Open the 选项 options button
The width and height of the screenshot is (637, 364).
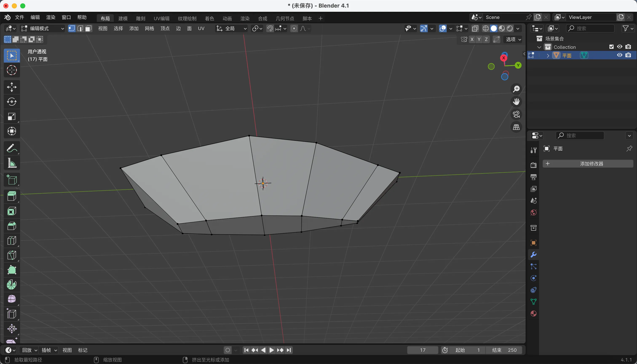[513, 39]
